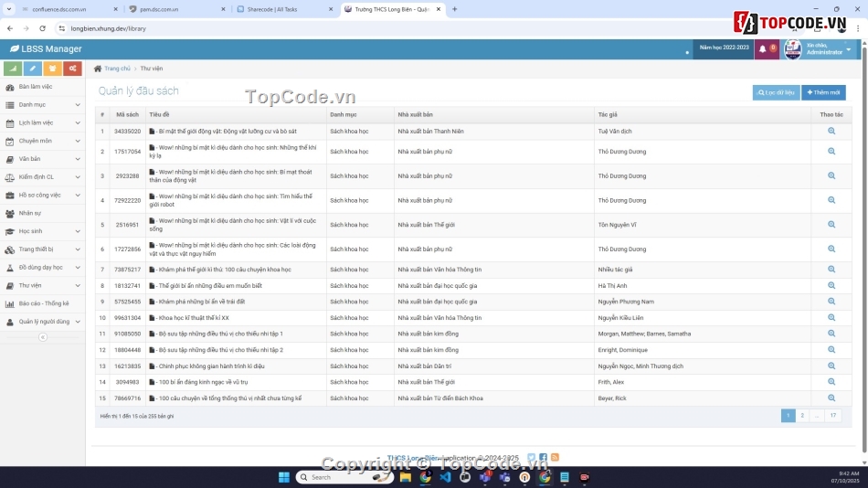Click the red gears shortcut button
The image size is (868, 488).
tap(72, 69)
